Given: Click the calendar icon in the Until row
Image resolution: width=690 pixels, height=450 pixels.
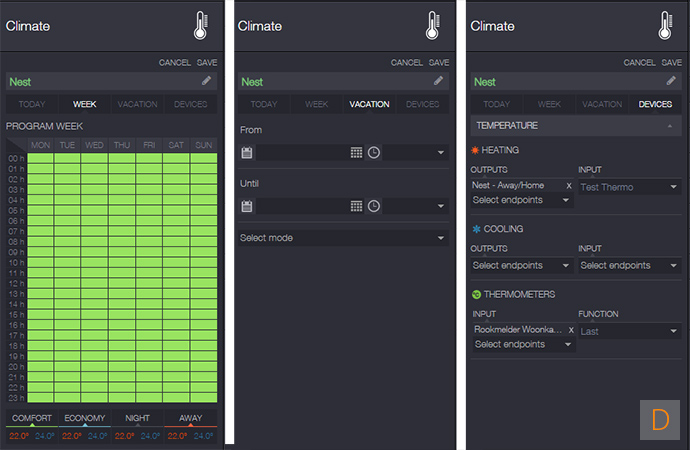Looking at the screenshot, I should [x=247, y=206].
